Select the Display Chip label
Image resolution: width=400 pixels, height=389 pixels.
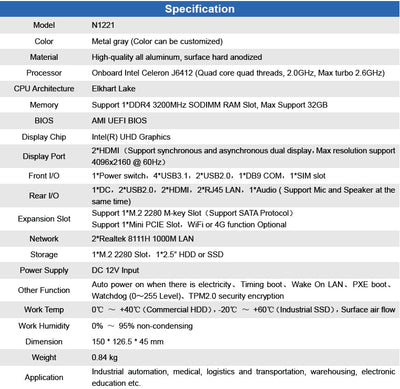[x=44, y=137]
